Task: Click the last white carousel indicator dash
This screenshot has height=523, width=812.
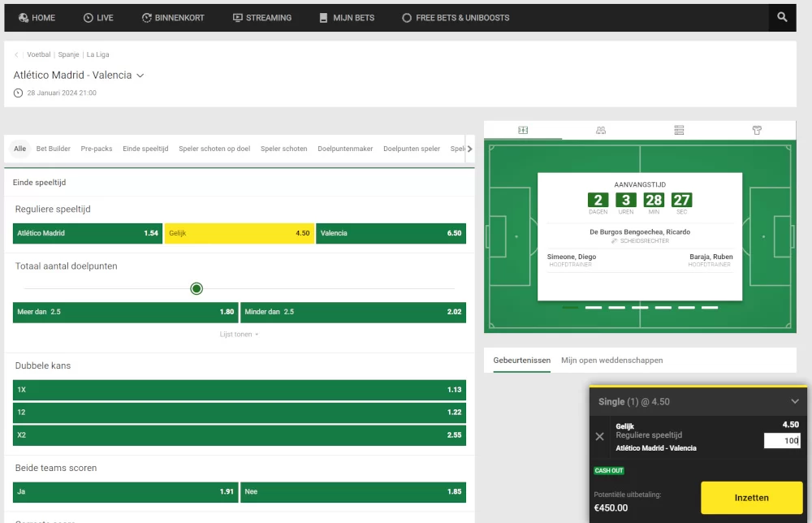Action: point(710,308)
